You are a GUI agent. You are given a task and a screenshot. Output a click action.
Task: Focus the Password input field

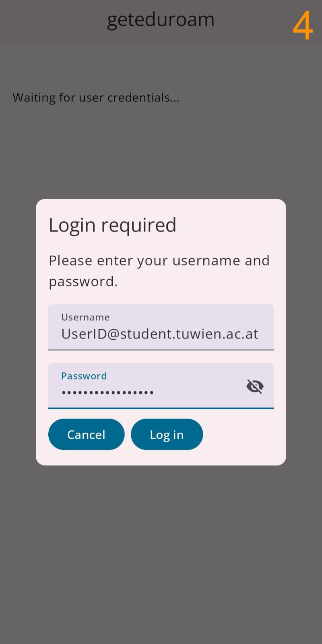pos(161,386)
